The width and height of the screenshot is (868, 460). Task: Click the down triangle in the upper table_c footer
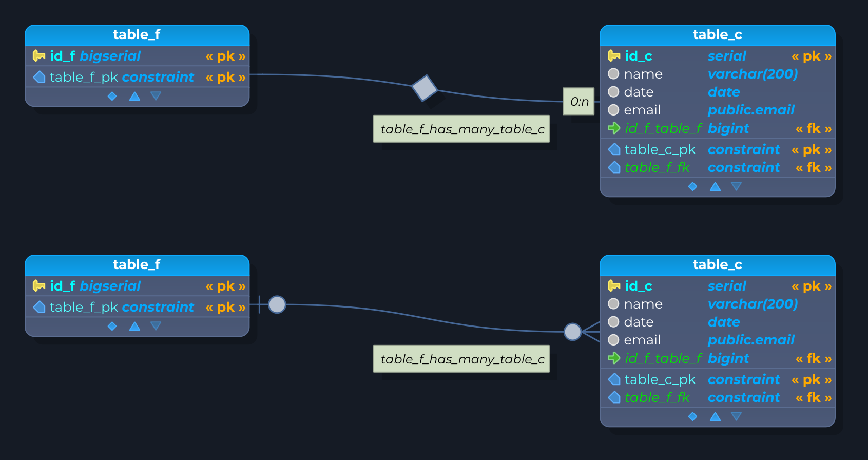(x=737, y=186)
